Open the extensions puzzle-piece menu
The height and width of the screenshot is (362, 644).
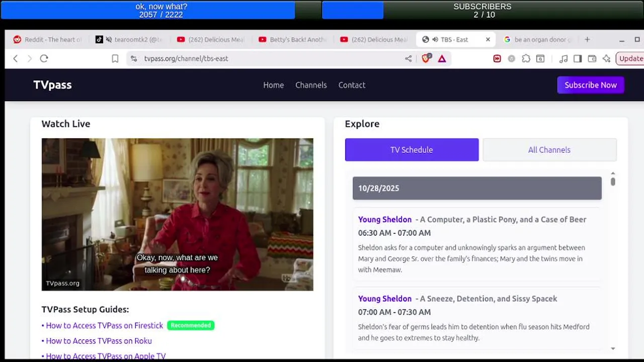pyautogui.click(x=526, y=59)
